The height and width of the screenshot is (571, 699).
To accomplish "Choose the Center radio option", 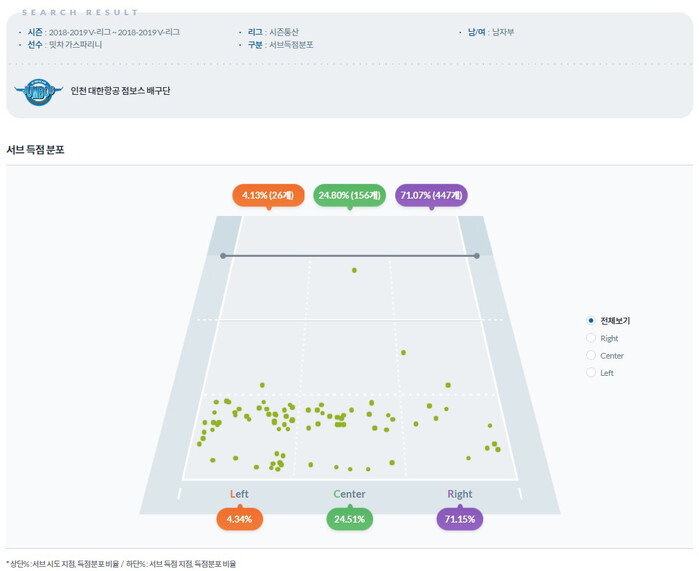I will 591,355.
